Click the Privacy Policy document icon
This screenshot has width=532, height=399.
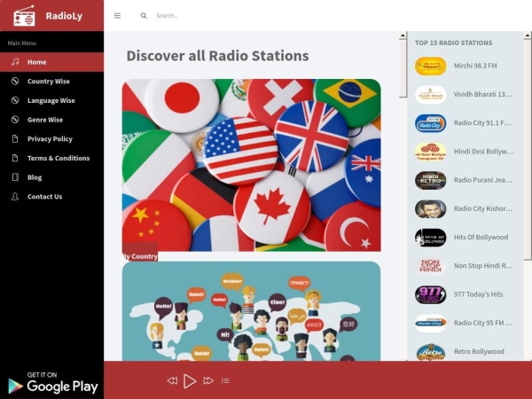(x=15, y=139)
